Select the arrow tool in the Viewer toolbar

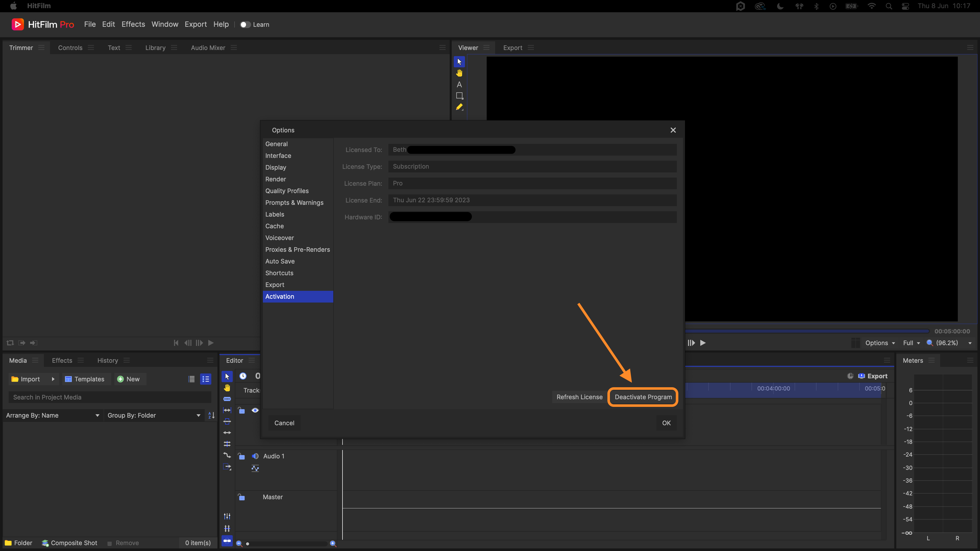point(459,61)
